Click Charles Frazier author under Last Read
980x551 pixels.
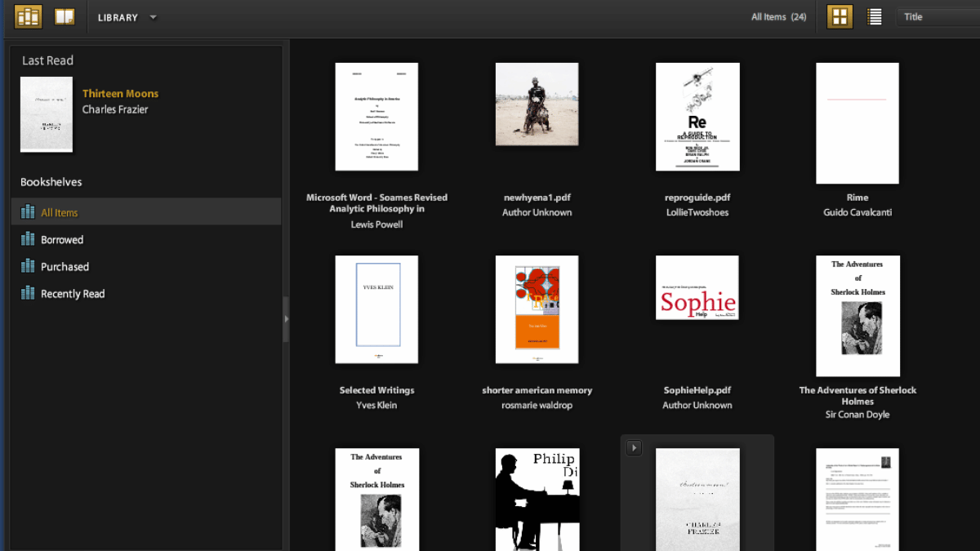point(115,109)
